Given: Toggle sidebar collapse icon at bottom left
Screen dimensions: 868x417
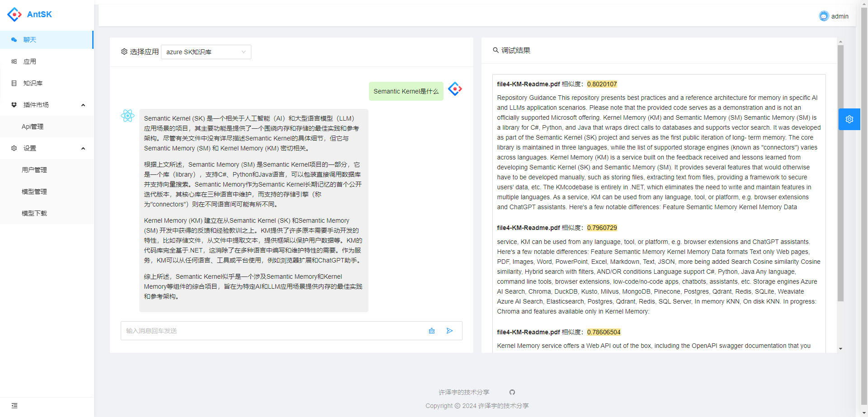Looking at the screenshot, I should [14, 406].
